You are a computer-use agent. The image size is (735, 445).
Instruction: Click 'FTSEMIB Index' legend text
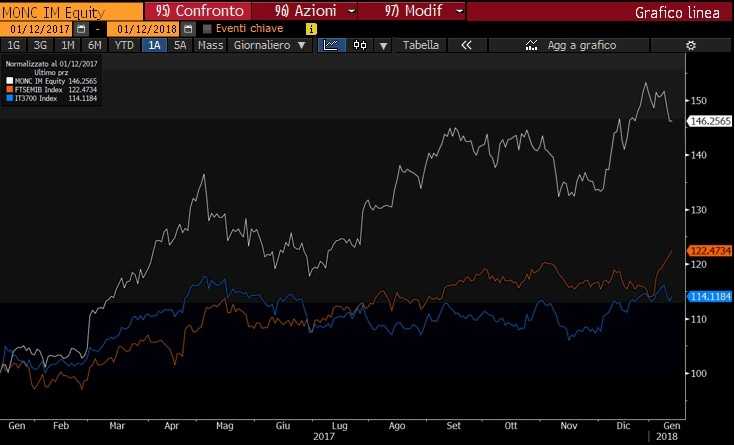tap(38, 90)
